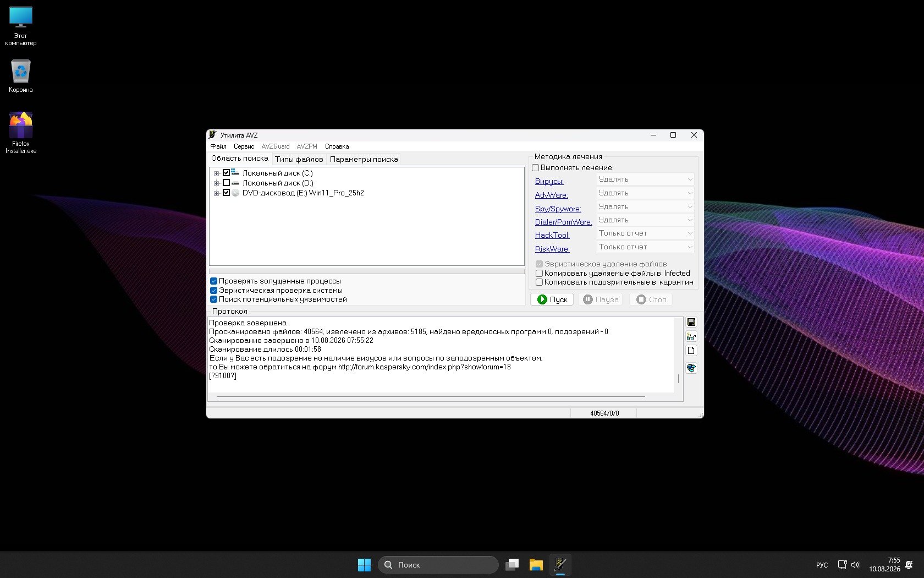This screenshot has width=924, height=578.
Task: Click the drive icon of Локальный диск (D:)
Action: pyautogui.click(x=235, y=183)
